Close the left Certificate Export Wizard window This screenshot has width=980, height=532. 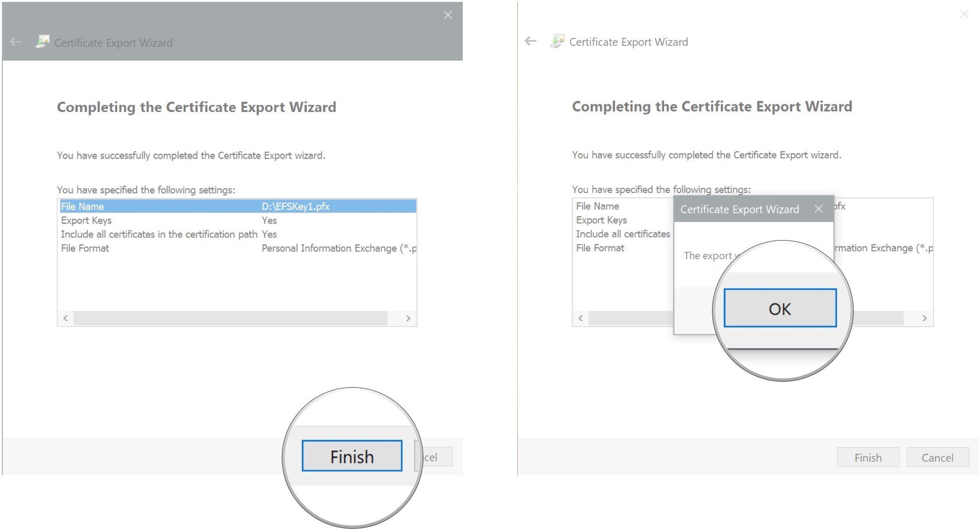click(x=448, y=15)
